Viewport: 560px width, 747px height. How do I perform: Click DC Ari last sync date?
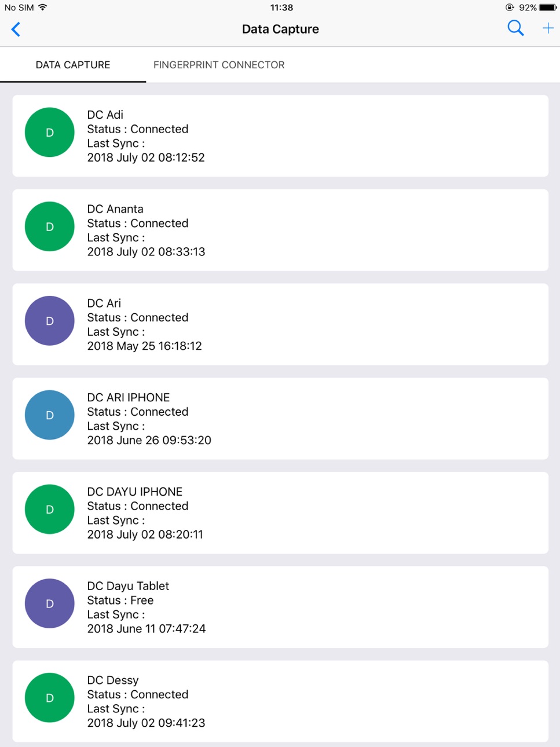[x=145, y=346]
